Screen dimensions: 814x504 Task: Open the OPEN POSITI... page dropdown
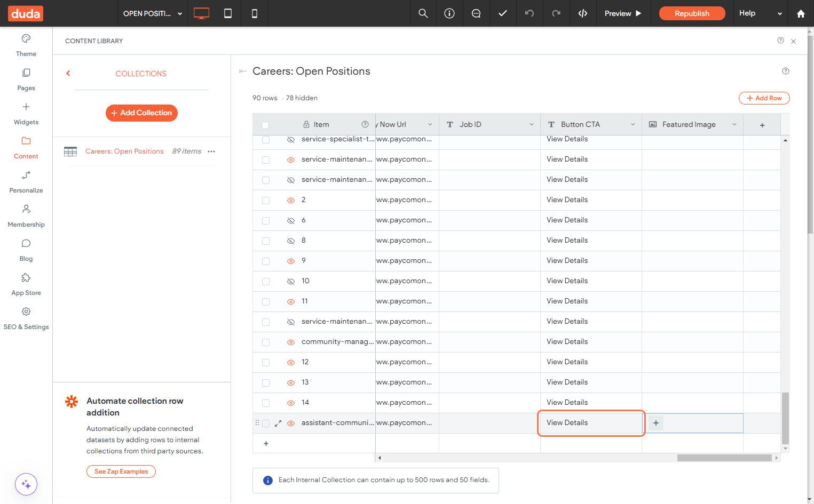[153, 13]
